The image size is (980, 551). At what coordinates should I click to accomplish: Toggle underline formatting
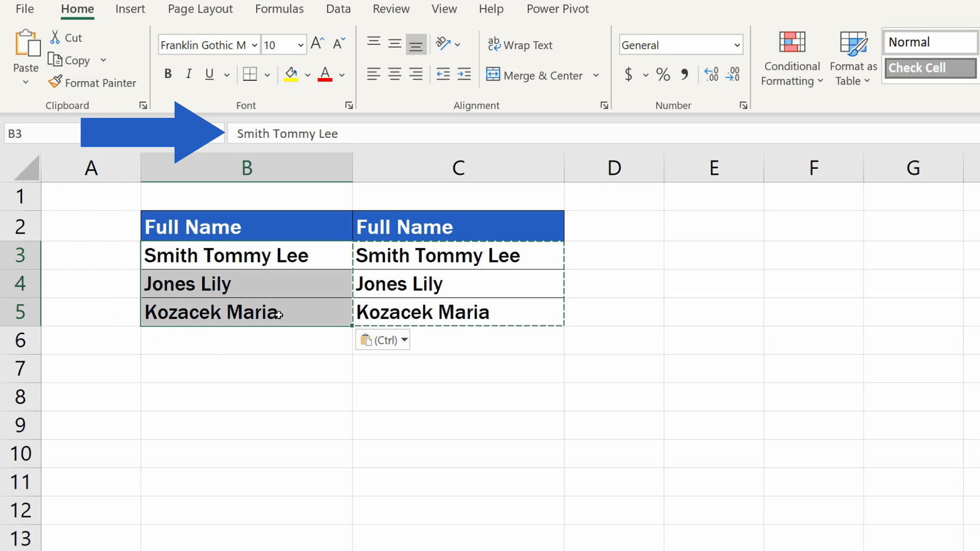coord(208,73)
